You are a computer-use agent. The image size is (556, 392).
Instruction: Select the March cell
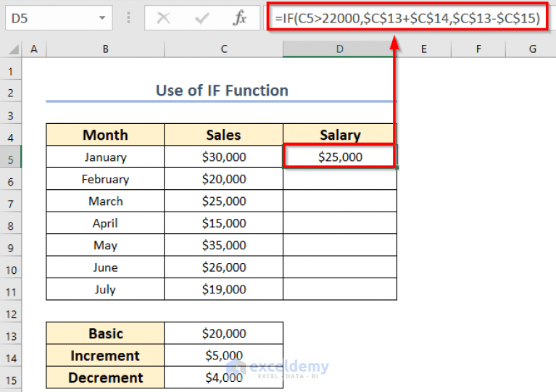[x=105, y=201]
